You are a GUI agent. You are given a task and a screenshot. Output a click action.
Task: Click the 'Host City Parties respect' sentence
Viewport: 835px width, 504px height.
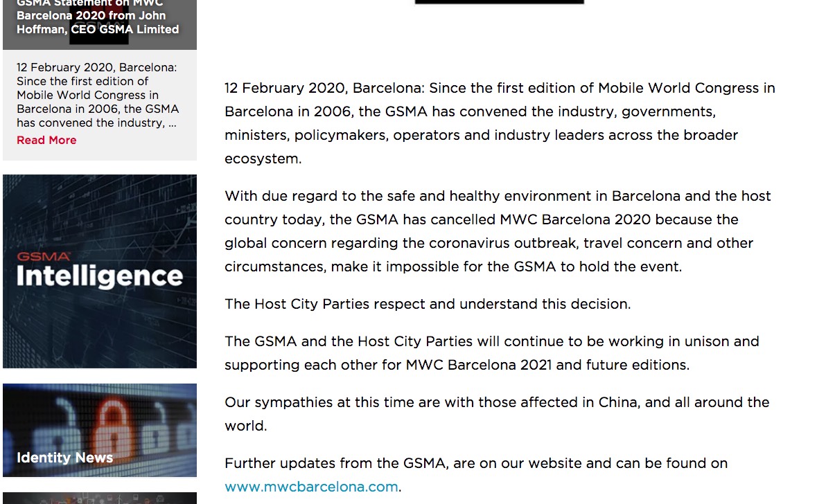[x=428, y=304]
